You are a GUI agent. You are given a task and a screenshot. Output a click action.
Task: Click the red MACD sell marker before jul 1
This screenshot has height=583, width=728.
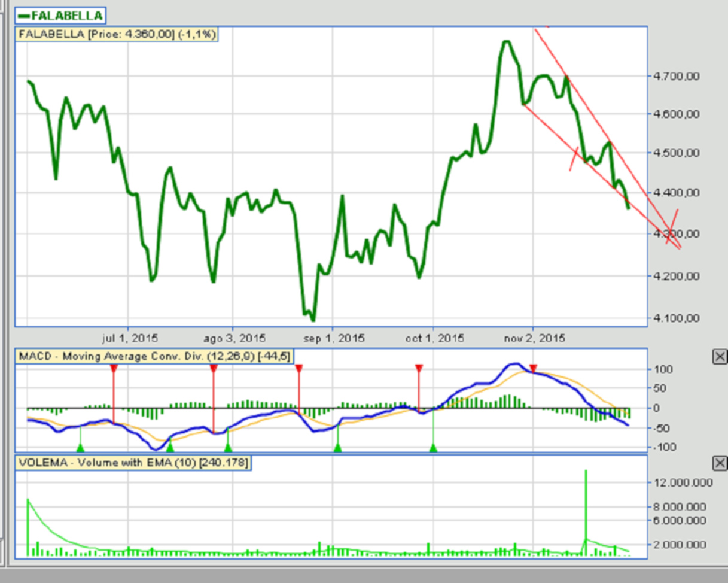[x=114, y=369]
